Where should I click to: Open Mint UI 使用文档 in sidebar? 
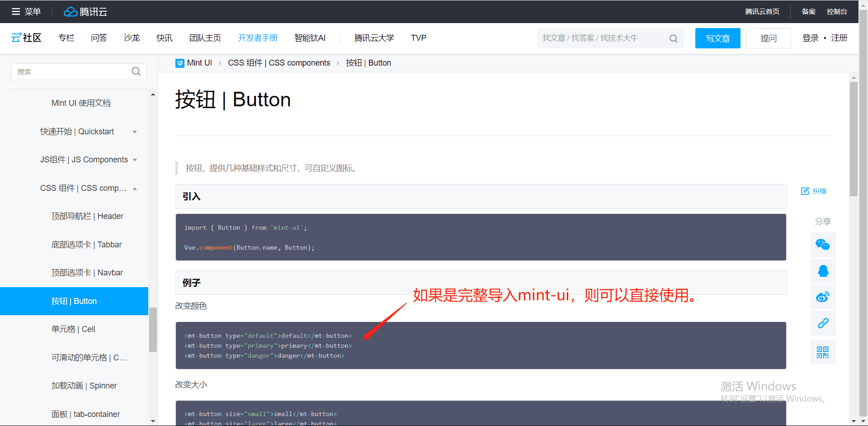point(81,103)
